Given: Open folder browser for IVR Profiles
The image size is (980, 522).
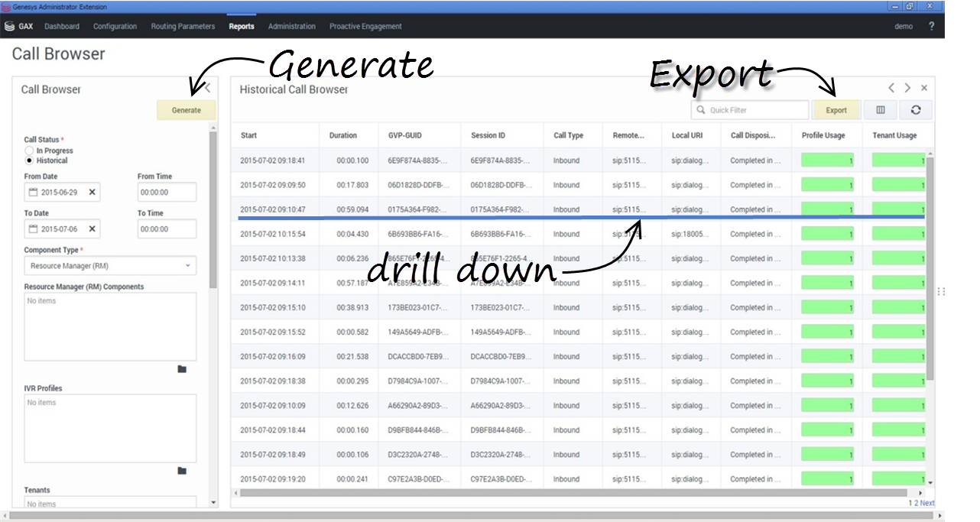Looking at the screenshot, I should point(182,471).
